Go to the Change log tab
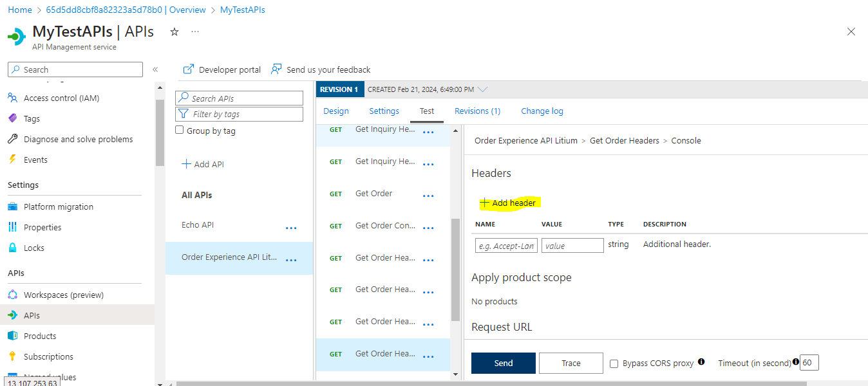 click(x=542, y=111)
